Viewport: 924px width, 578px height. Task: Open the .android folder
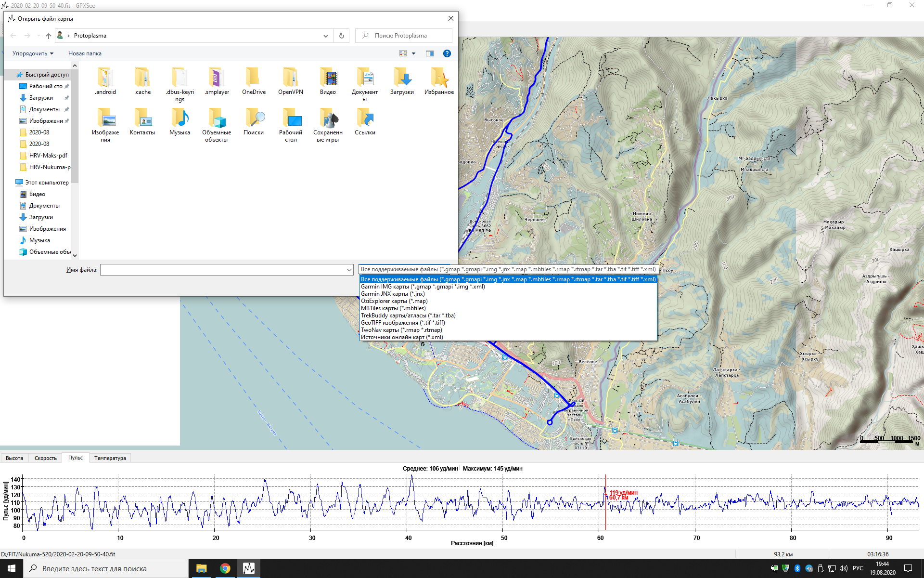[x=105, y=81]
